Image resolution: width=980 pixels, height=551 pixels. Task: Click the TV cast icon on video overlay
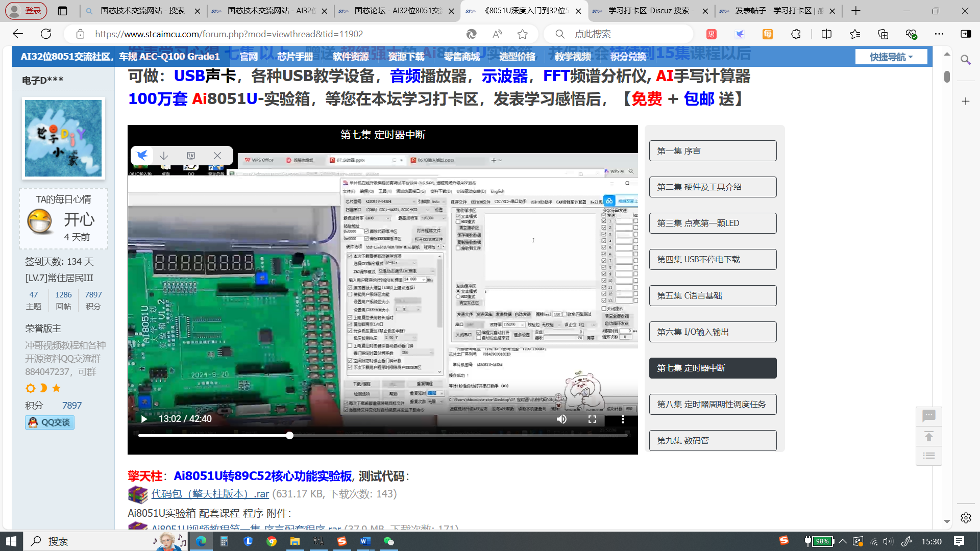pyautogui.click(x=191, y=156)
